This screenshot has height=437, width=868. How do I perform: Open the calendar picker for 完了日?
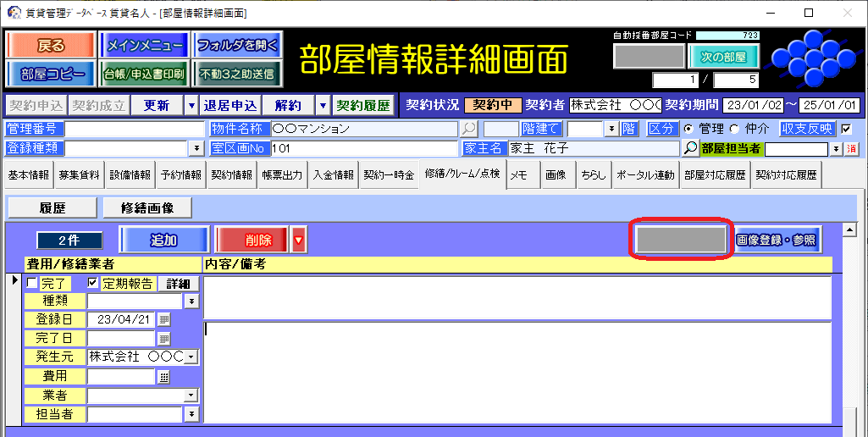(x=164, y=339)
